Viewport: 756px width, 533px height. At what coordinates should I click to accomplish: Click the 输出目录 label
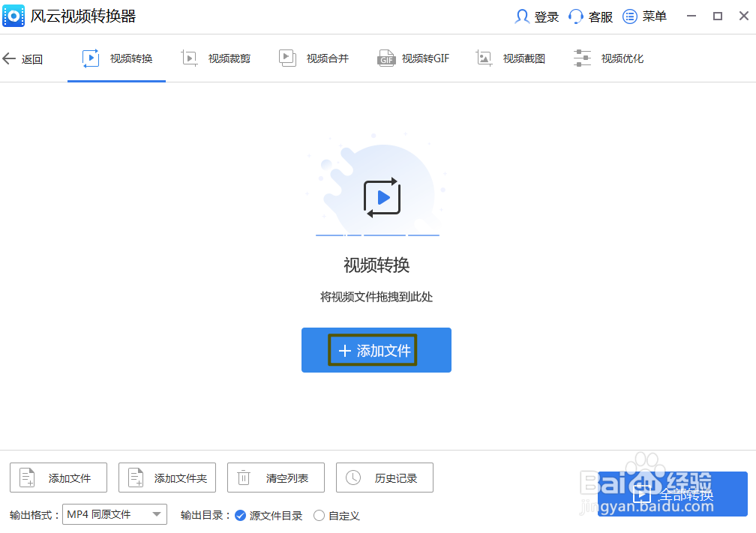pyautogui.click(x=205, y=515)
